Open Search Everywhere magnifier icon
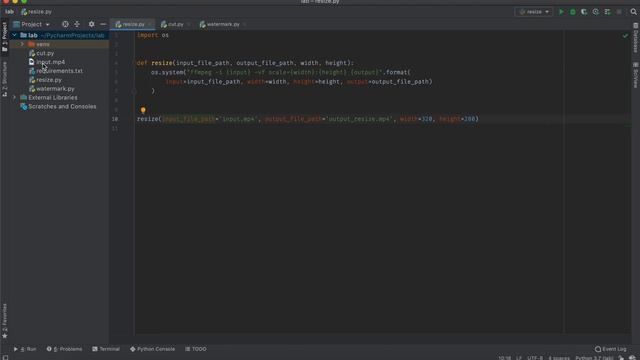 tap(633, 12)
